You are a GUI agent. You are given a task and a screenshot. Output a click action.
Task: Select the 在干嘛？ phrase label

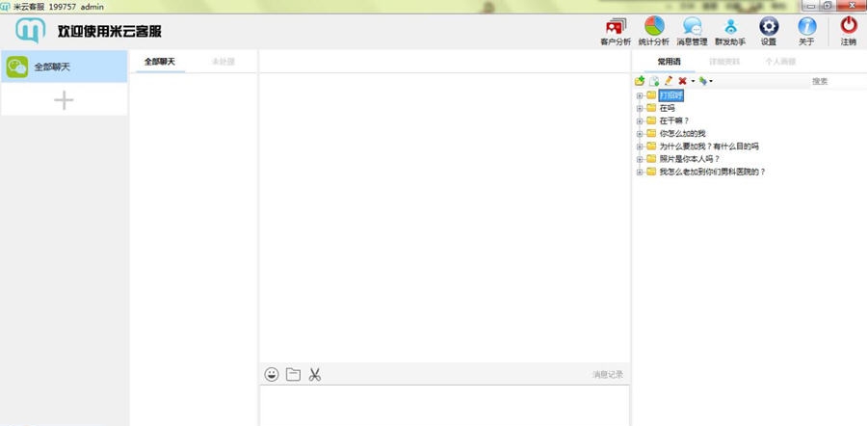(x=674, y=120)
